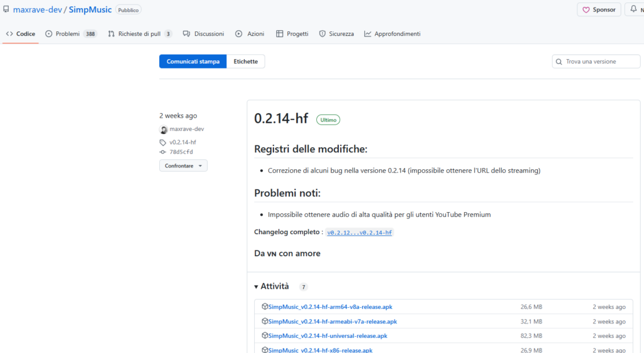The width and height of the screenshot is (644, 353).
Task: Download SimpMusic_v0.2.14-hf-universal-release.apk
Action: pyautogui.click(x=328, y=336)
